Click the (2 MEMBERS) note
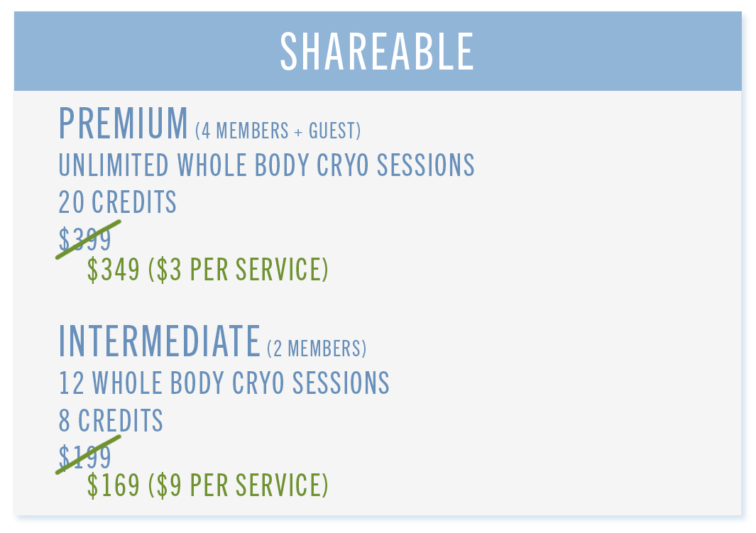 coord(317,348)
